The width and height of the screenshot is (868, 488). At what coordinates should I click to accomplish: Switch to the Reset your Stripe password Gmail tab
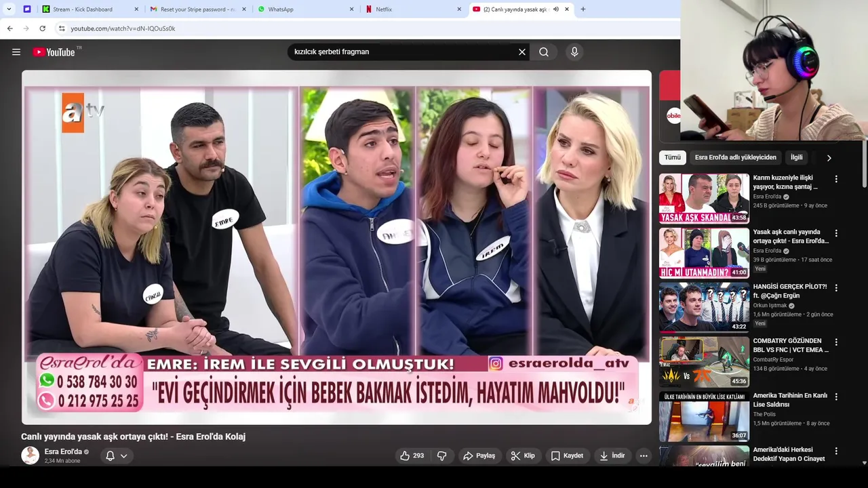point(198,9)
